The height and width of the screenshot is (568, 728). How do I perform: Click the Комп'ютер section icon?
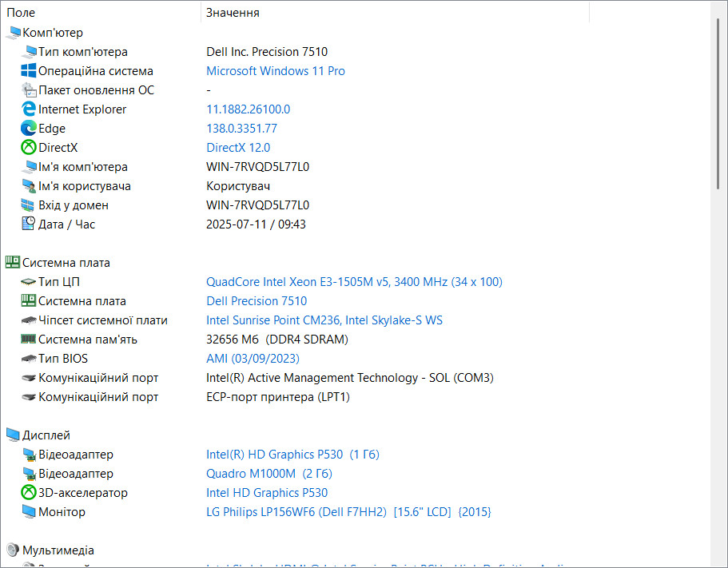[x=13, y=33]
